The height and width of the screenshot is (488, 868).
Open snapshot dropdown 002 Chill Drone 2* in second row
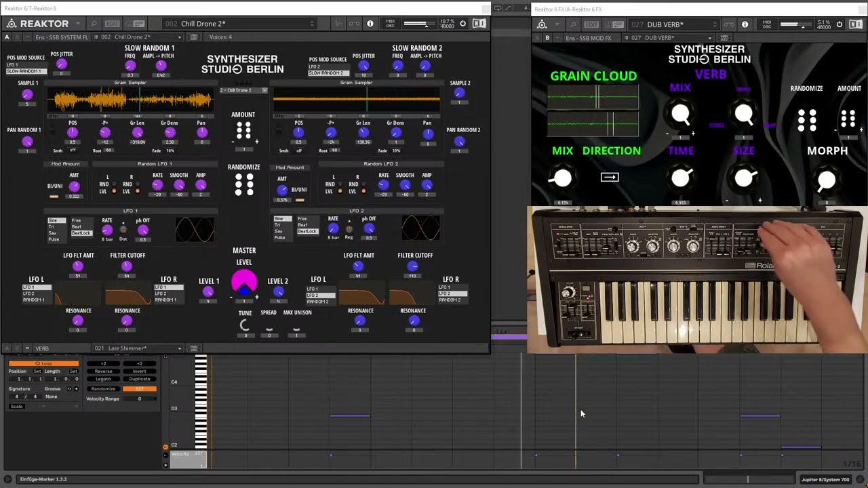tap(138, 37)
